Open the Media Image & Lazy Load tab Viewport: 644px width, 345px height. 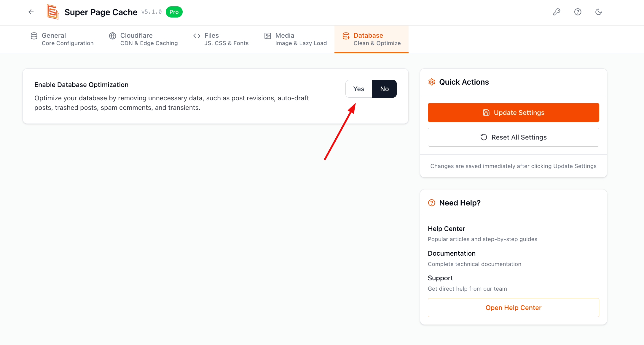(296, 39)
